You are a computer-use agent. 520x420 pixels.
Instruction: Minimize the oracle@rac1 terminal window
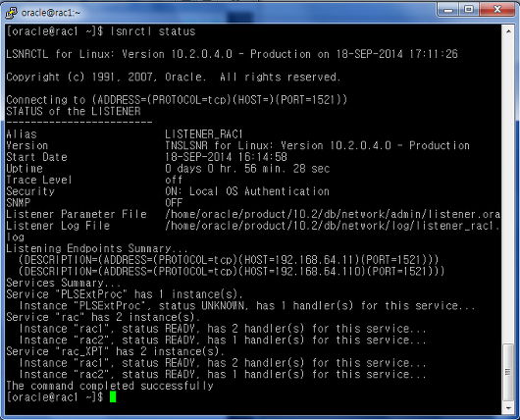447,10
